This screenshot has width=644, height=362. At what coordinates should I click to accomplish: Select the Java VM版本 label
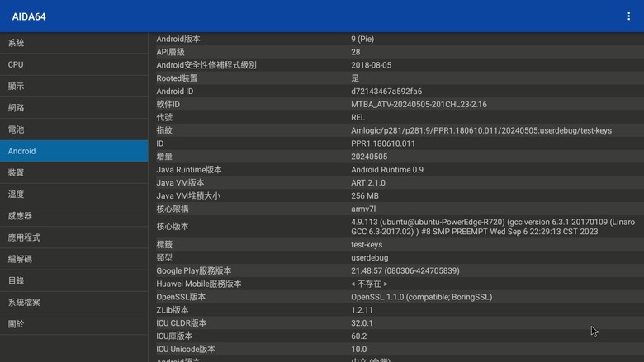[x=180, y=183]
